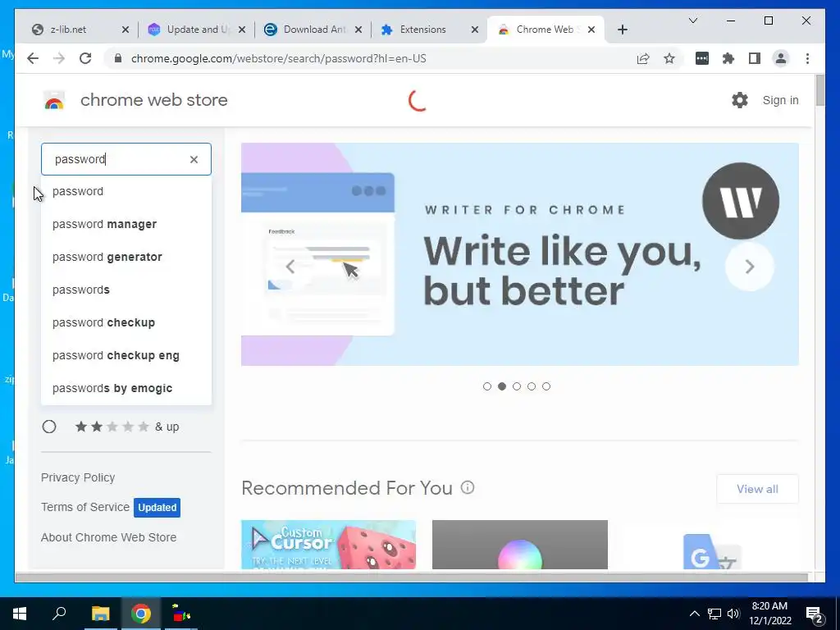The width and height of the screenshot is (840, 630).
Task: Select the fourth carousel dot
Action: [x=532, y=386]
